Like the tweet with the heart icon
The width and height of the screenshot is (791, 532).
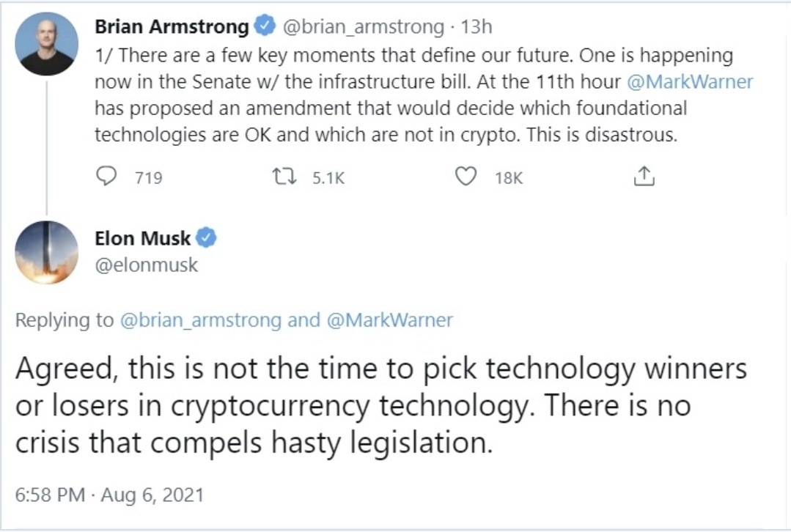(466, 177)
